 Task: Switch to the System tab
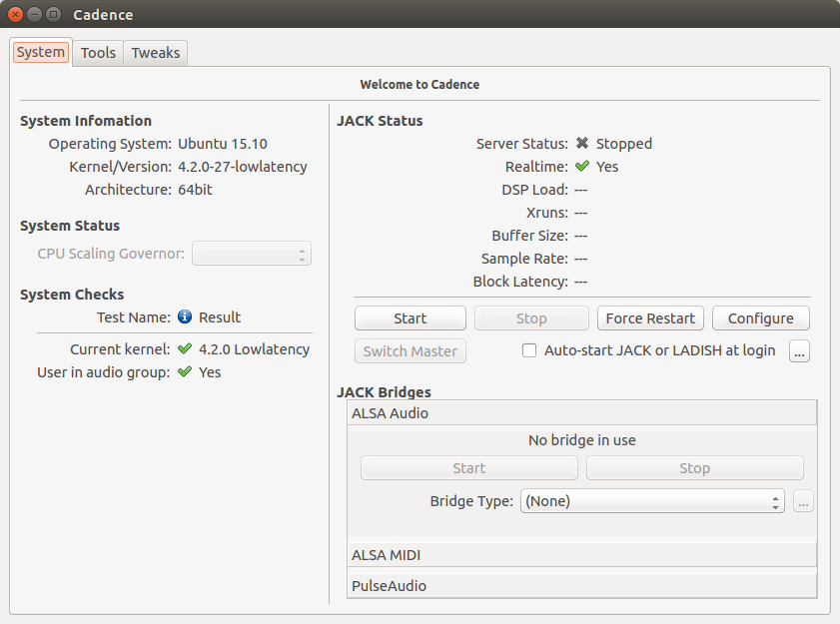click(x=41, y=52)
